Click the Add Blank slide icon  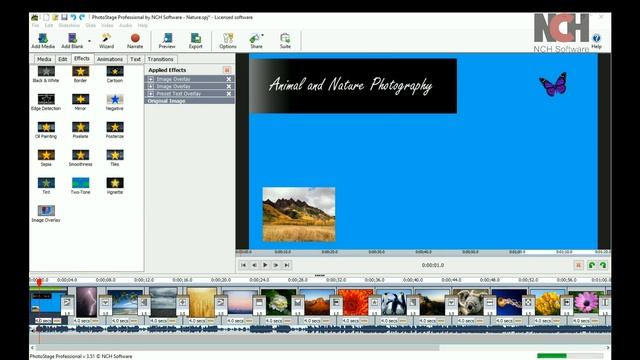tap(72, 41)
